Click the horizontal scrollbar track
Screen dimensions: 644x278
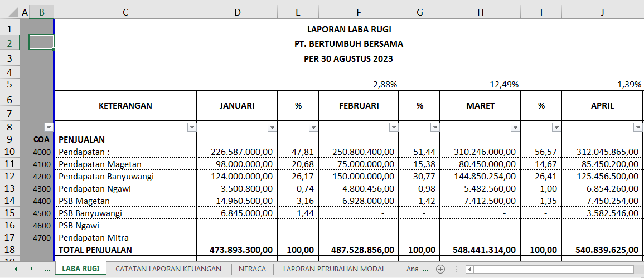(x=554, y=270)
